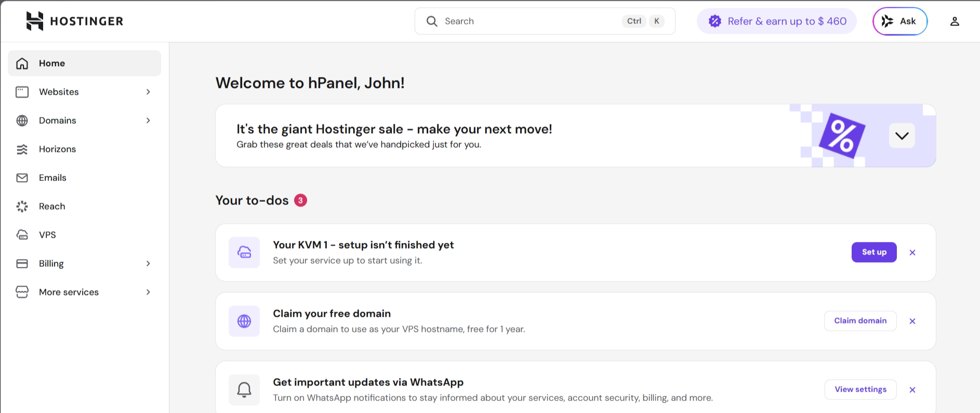Viewport: 980px width, 413px height.
Task: Click the to-dos count badge 3
Action: pyautogui.click(x=300, y=200)
